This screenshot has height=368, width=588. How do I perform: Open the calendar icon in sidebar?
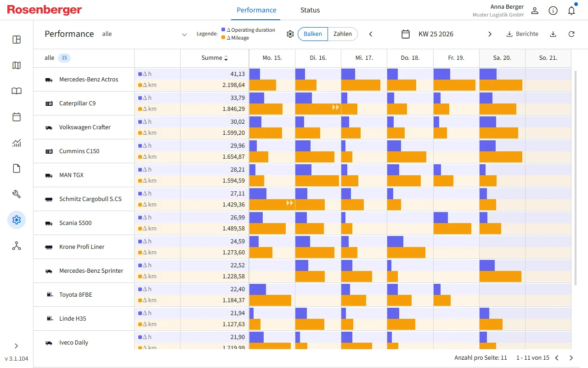click(x=17, y=117)
